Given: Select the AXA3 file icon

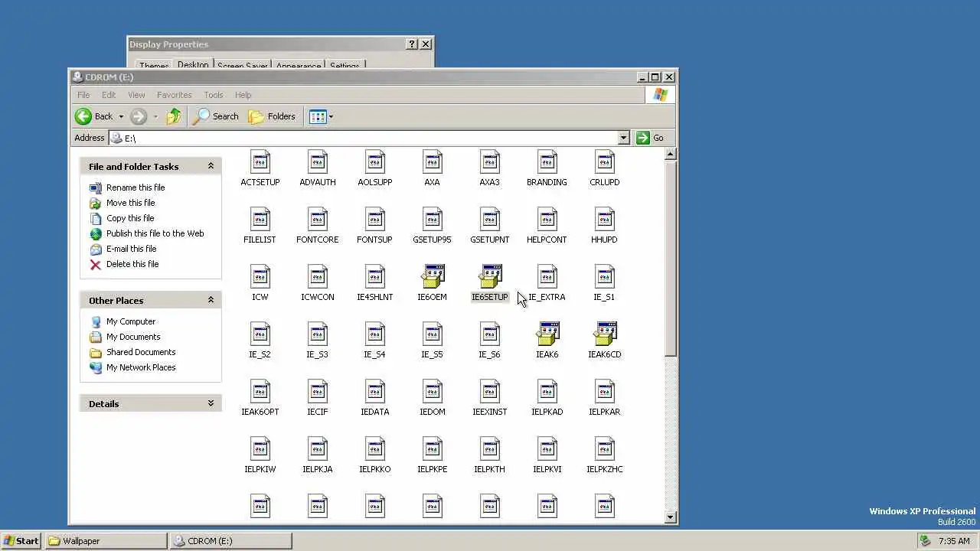Looking at the screenshot, I should 490,162.
